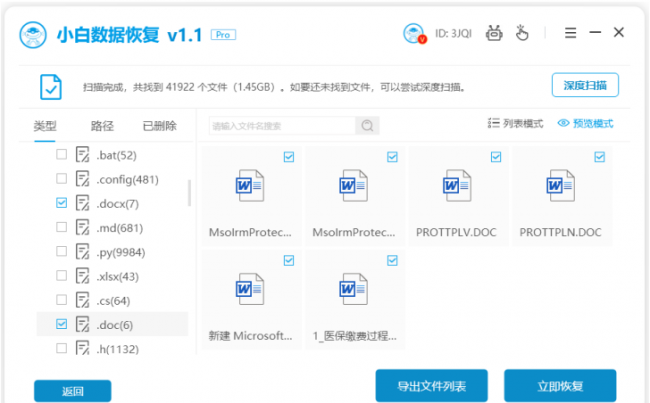Click the .py file type icon

coord(82,252)
